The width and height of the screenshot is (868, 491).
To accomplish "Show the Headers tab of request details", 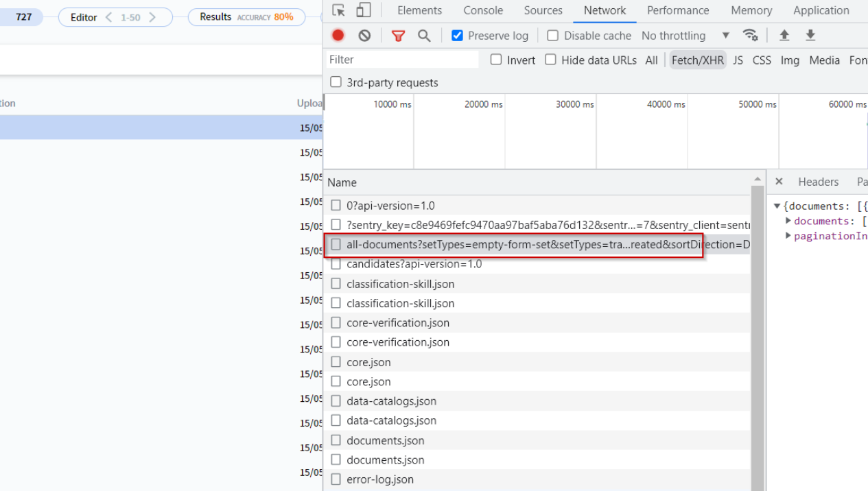I will tap(818, 182).
